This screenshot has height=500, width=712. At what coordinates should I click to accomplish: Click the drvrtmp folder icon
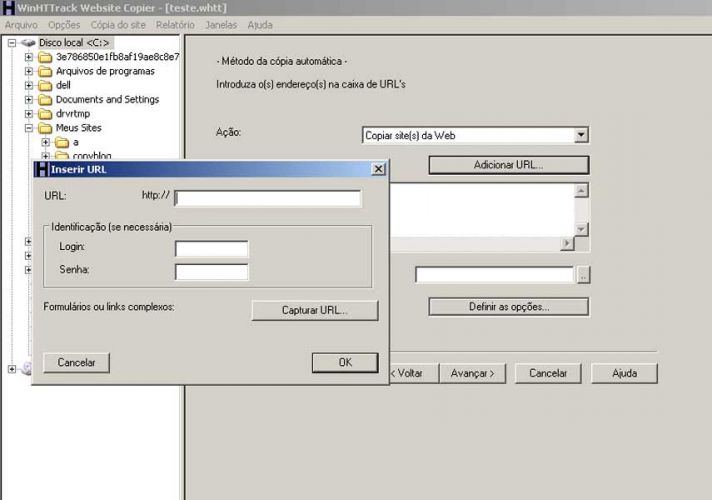pos(45,114)
